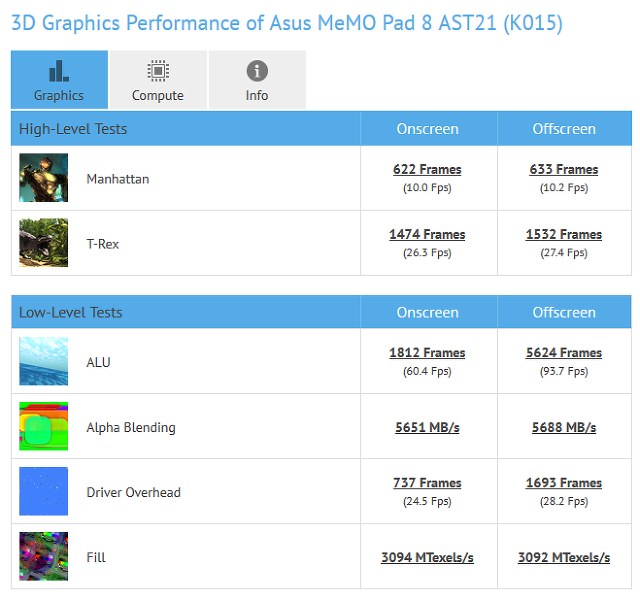
Task: Click the ALU test name
Action: coord(98,362)
